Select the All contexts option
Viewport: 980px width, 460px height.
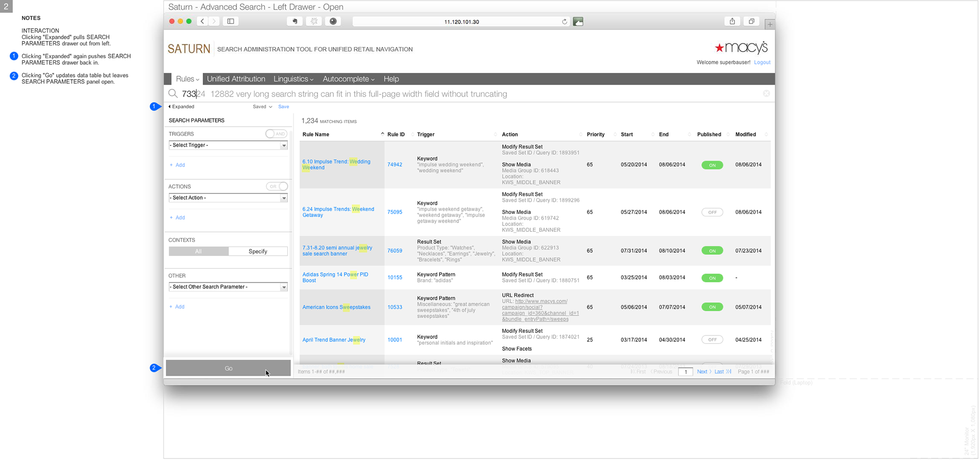(x=199, y=251)
